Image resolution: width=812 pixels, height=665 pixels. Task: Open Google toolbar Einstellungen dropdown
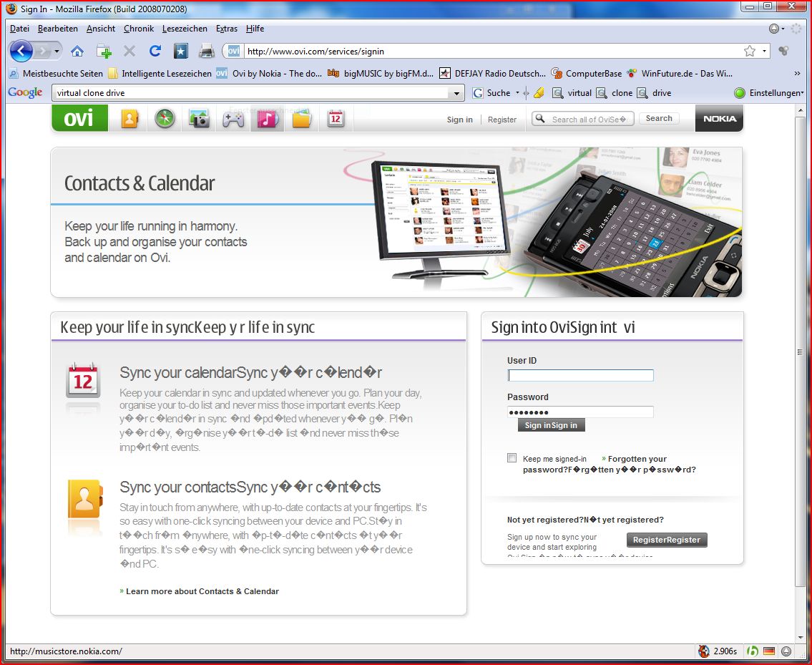click(x=769, y=93)
